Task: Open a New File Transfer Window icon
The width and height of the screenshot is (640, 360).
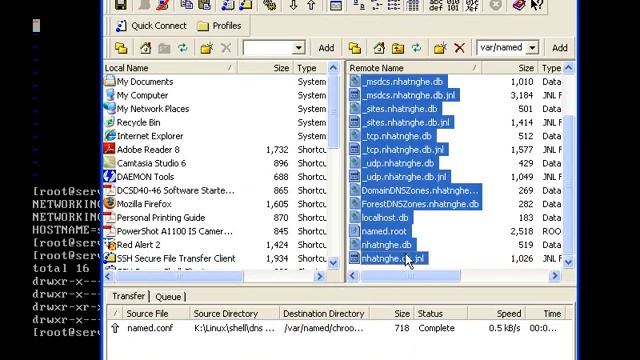Action: click(246, 5)
